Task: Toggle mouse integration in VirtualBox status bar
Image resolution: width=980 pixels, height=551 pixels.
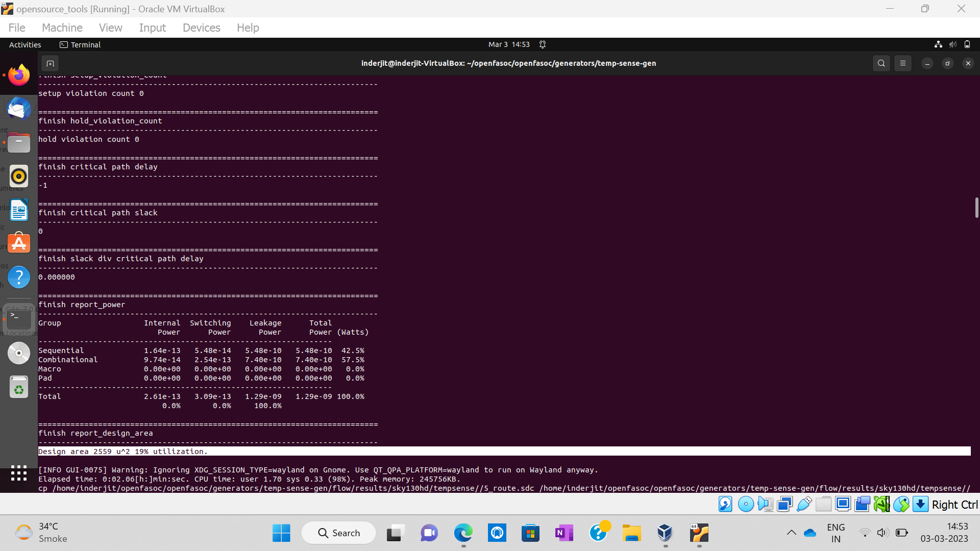Action: point(901,504)
